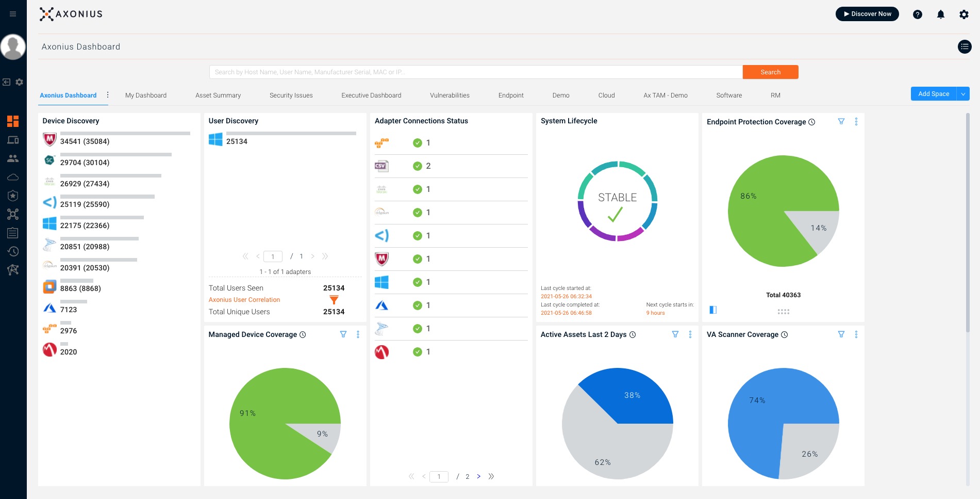Screen dimensions: 980x499
Task: Click the McAfee adapter in Device Discovery
Action: 49,139
